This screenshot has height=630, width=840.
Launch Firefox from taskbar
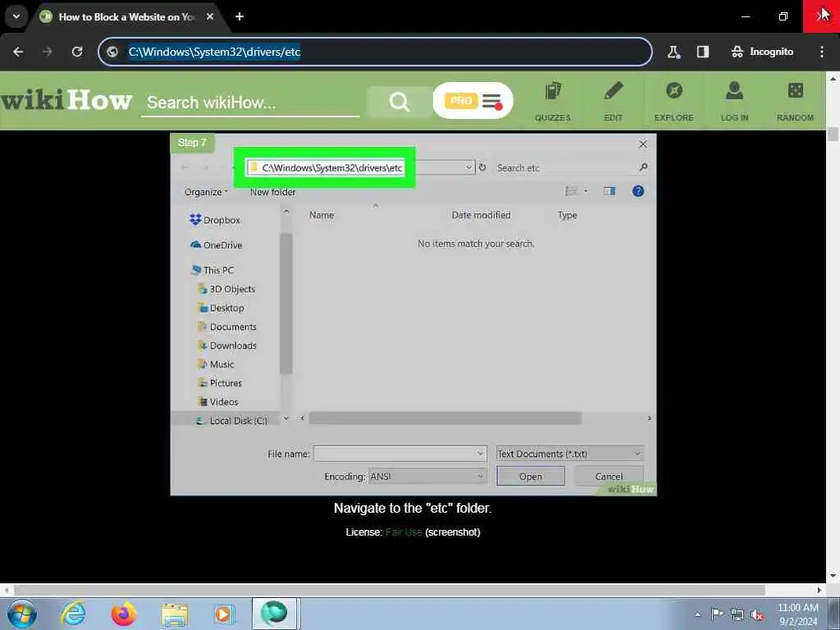click(124, 614)
